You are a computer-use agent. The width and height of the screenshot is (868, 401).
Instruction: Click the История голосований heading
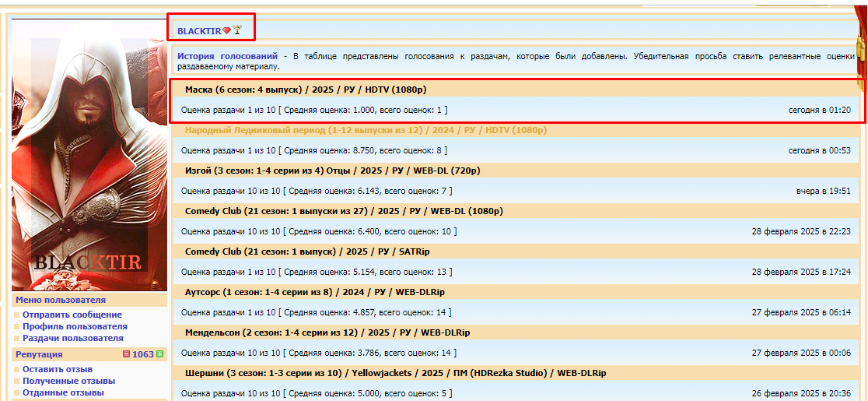click(227, 57)
